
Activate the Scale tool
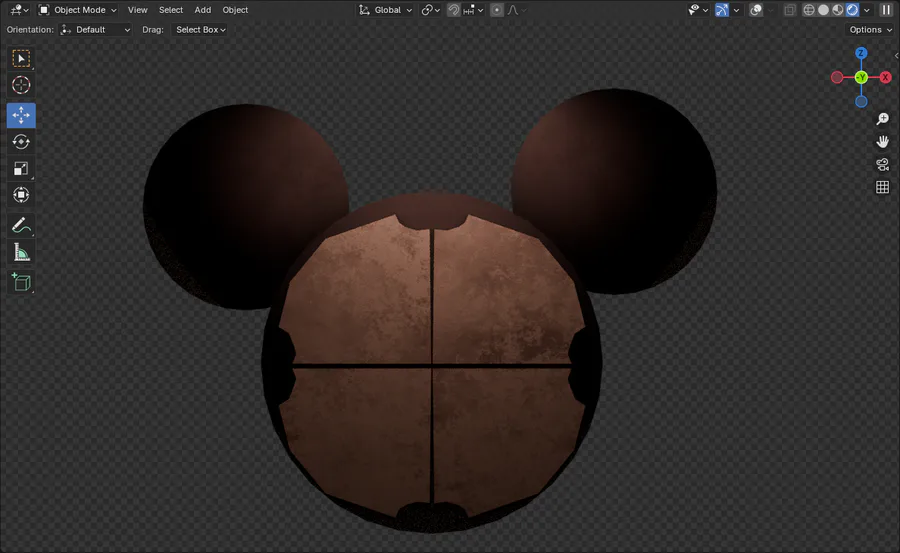[21, 168]
